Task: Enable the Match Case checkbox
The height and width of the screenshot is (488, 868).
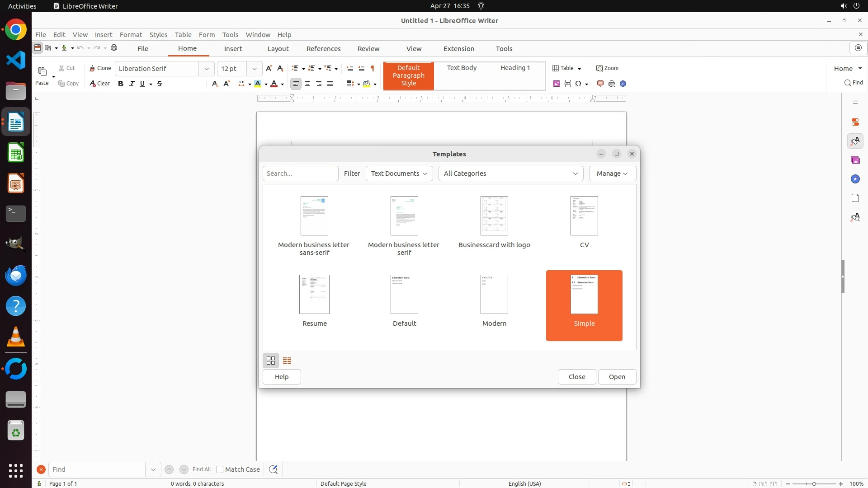Action: click(220, 469)
